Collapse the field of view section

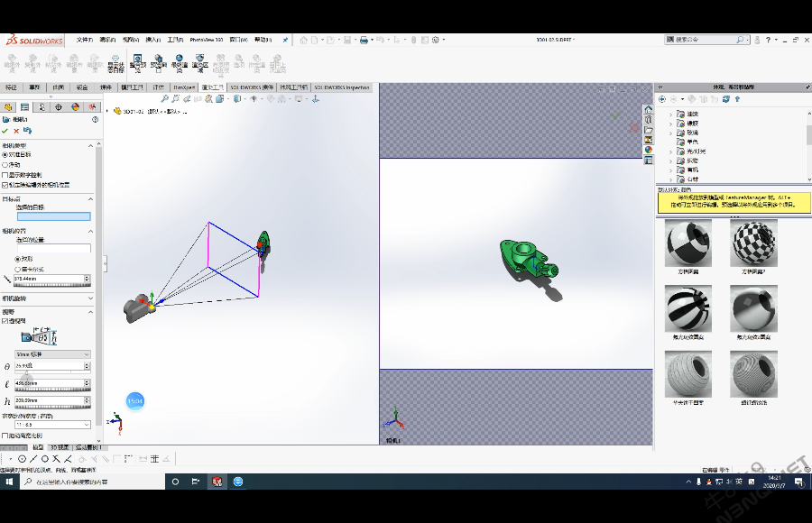coord(90,312)
